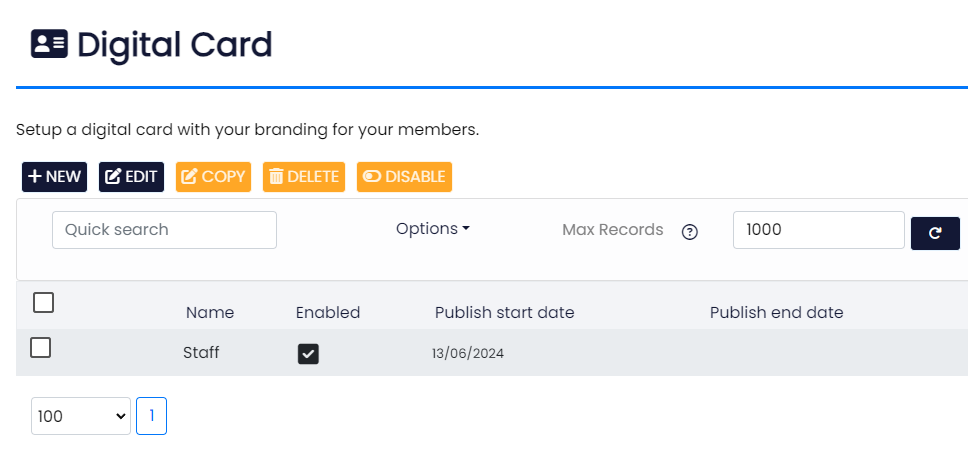Click the pencil icon on EDIT button
The height and width of the screenshot is (454, 968).
coord(113,177)
